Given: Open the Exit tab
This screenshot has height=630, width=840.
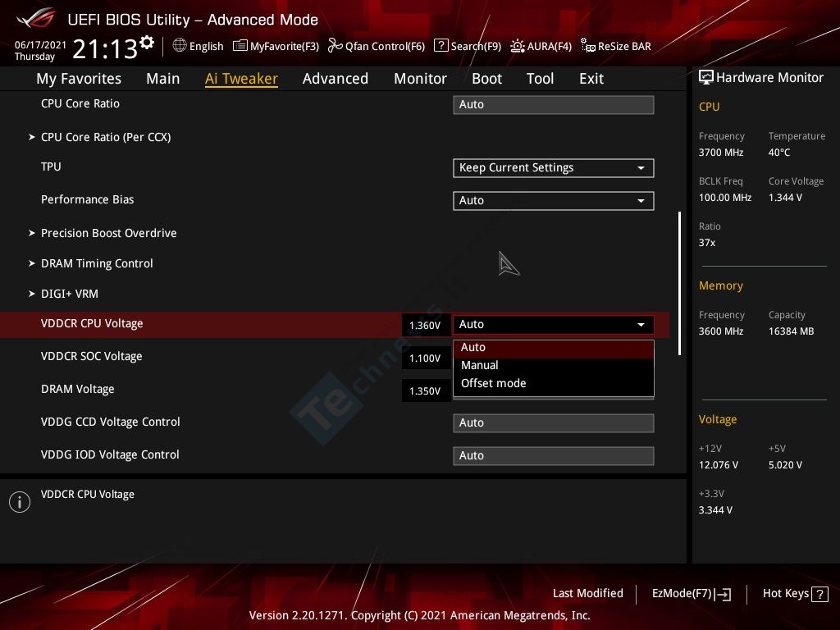Looking at the screenshot, I should [591, 79].
